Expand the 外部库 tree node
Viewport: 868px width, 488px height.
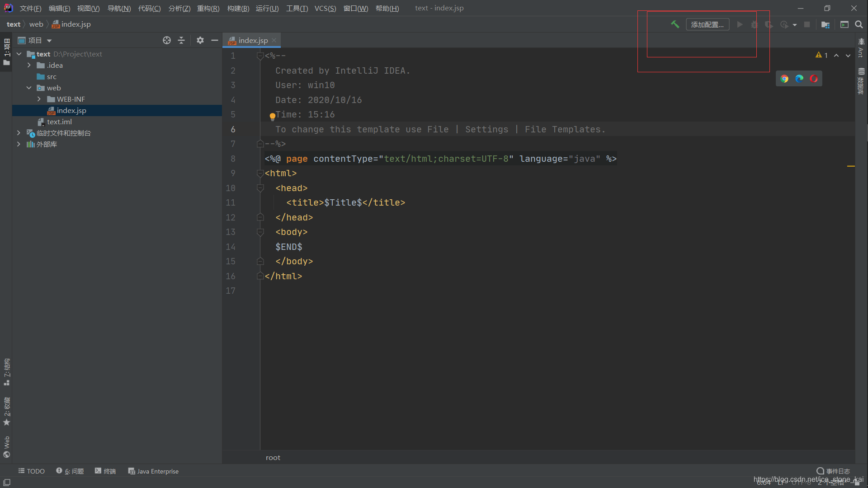coord(18,144)
